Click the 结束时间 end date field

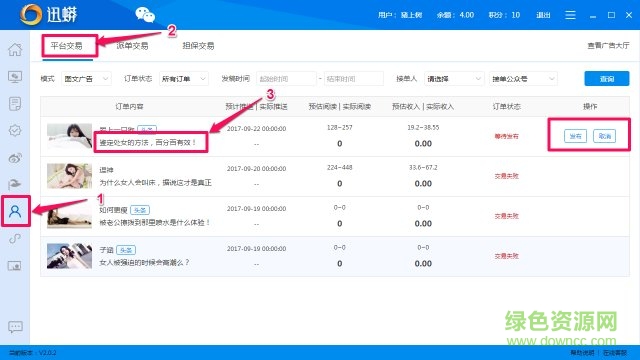353,79
